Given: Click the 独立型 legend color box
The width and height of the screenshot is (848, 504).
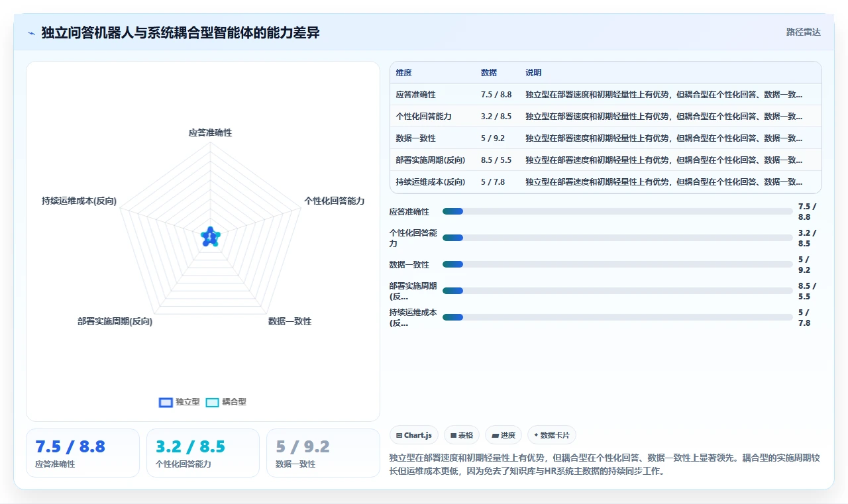Looking at the screenshot, I should (166, 402).
